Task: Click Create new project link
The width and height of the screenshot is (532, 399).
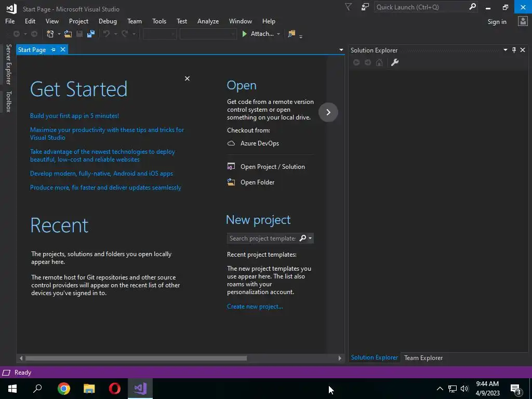Action: (255, 307)
